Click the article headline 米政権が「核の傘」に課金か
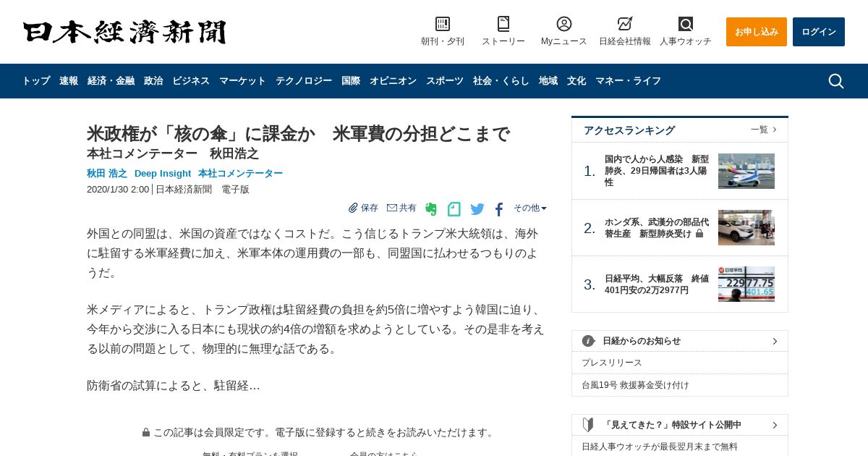 point(298,134)
